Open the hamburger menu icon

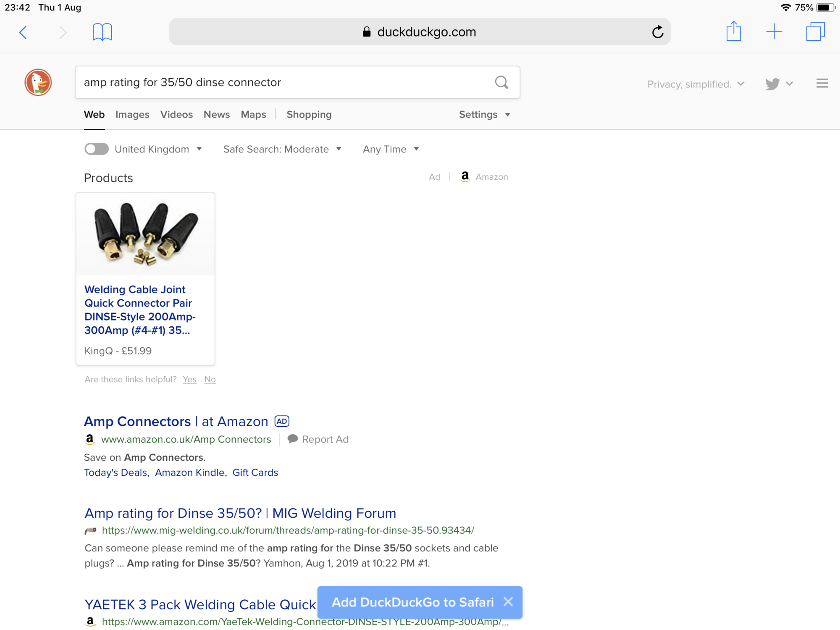822,84
